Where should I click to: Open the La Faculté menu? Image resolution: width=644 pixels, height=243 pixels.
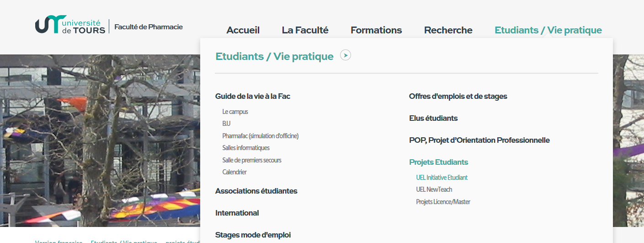pyautogui.click(x=305, y=30)
